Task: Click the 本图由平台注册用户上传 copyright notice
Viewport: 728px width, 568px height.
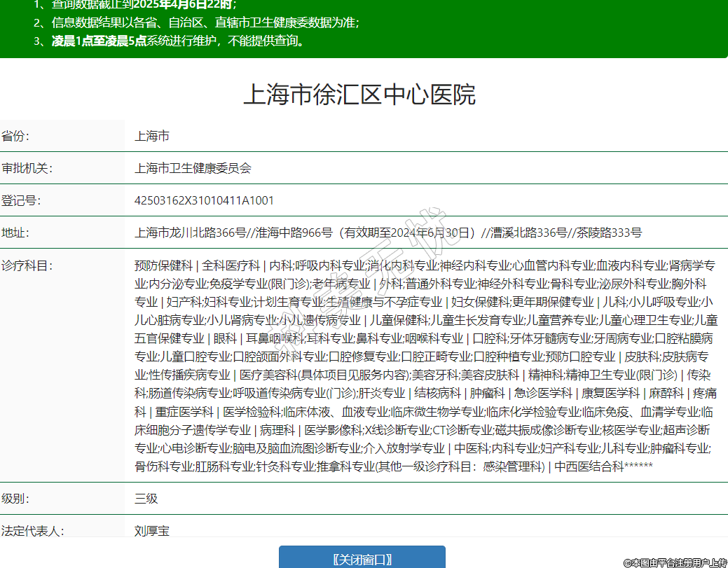Action: 675,562
